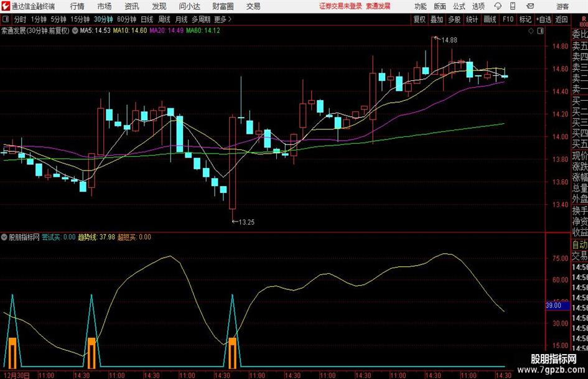Viewport: 588px width, 379px height.
Task: Click the round icon beside 股朋指标网 indicator
Action: 4,237
